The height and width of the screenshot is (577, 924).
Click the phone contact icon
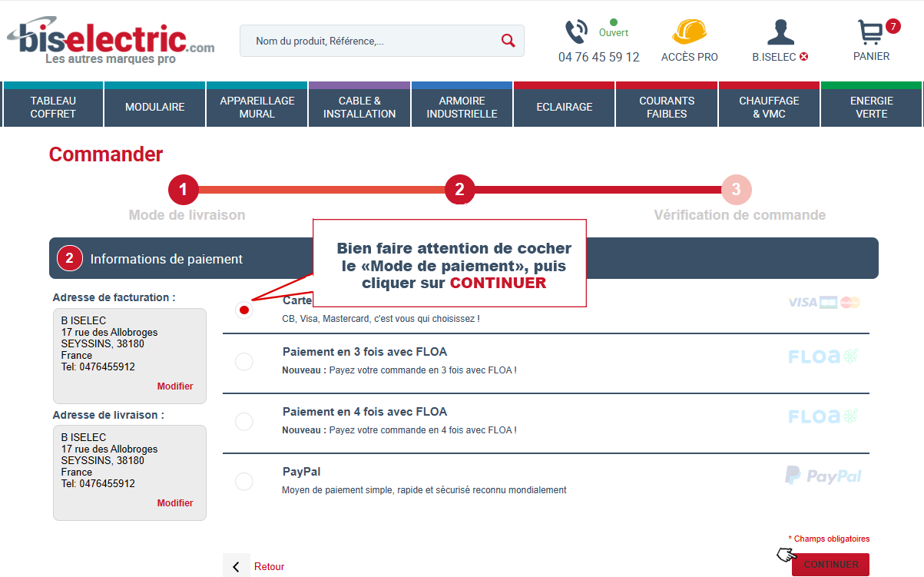point(576,32)
